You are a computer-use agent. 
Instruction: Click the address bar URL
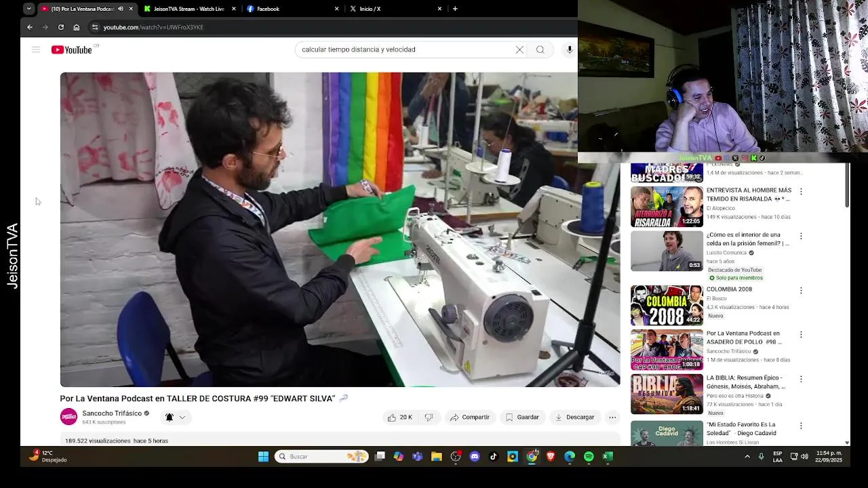tap(153, 27)
